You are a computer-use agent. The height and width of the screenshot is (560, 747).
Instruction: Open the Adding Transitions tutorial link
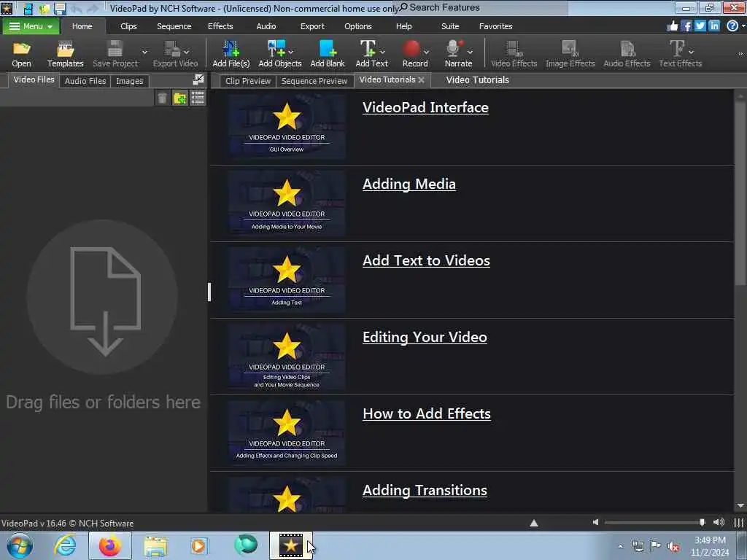tap(425, 491)
